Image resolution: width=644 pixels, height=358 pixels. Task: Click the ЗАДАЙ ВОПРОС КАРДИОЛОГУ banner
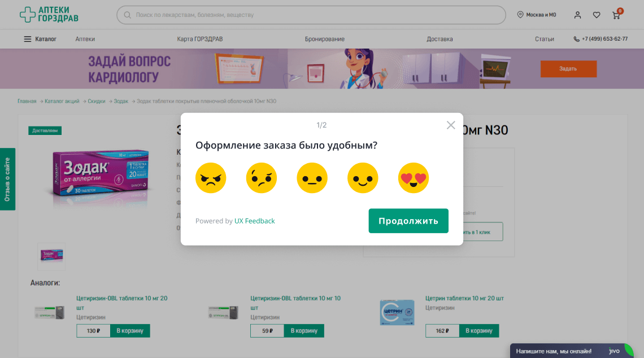click(x=322, y=68)
